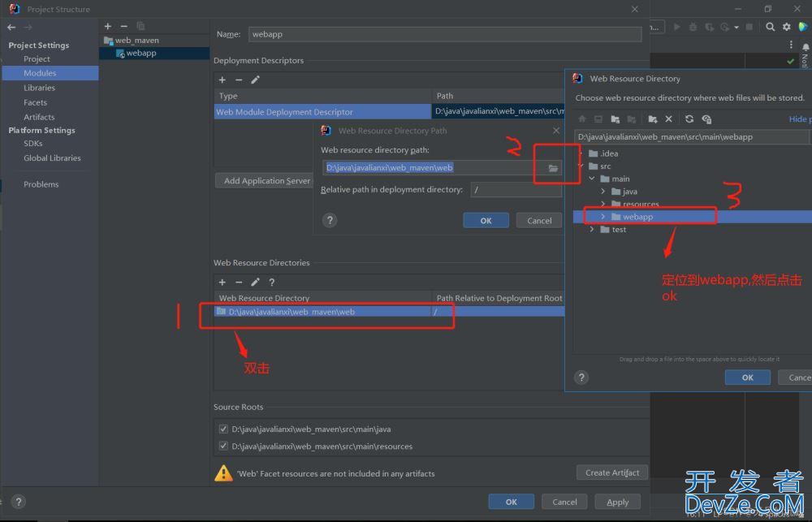Click the colorful plugin icon in the IDE toolbar

pyautogui.click(x=804, y=27)
